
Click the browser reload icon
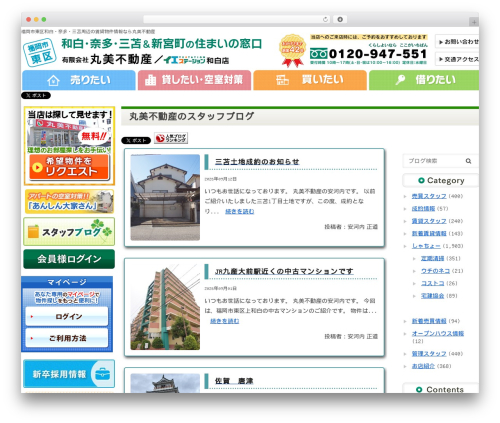(x=325, y=19)
